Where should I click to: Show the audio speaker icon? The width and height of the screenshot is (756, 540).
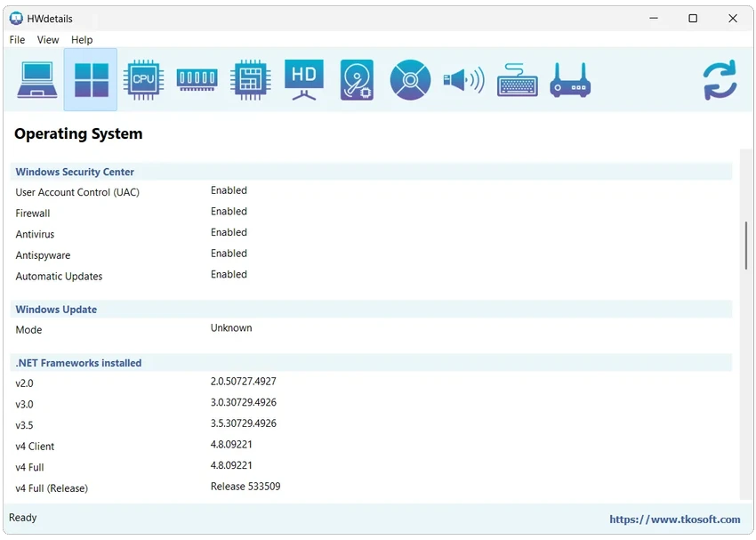pyautogui.click(x=463, y=80)
